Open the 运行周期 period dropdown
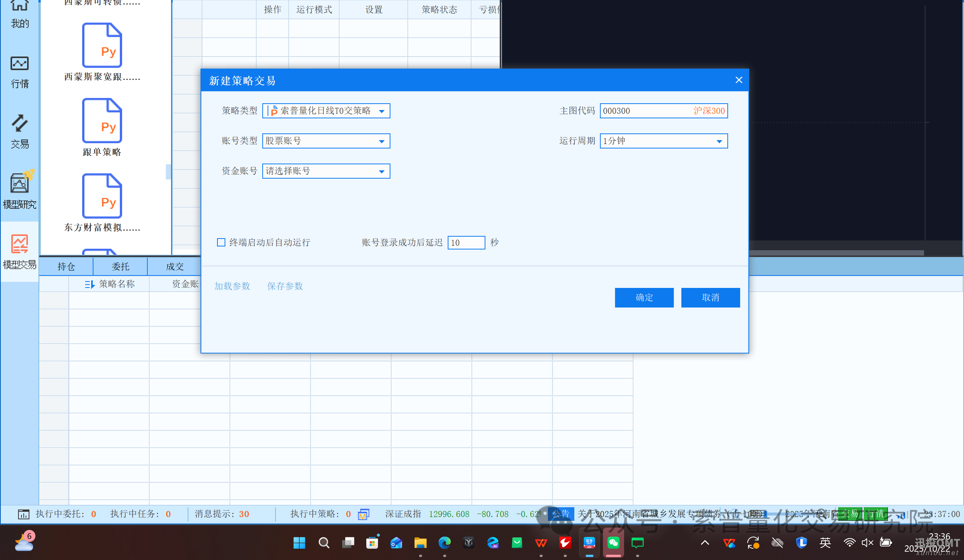This screenshot has height=560, width=964. click(x=719, y=142)
